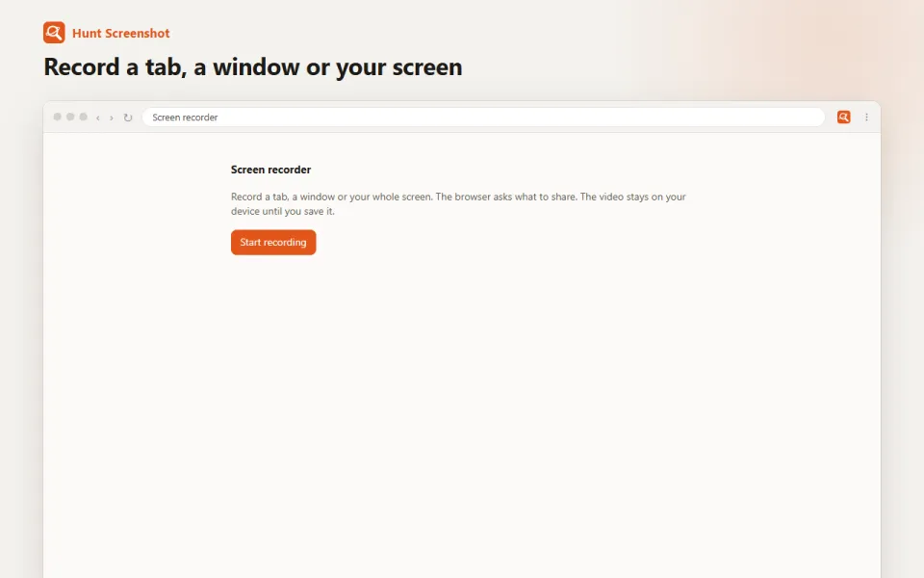Go back with the browser back arrow

coord(98,118)
